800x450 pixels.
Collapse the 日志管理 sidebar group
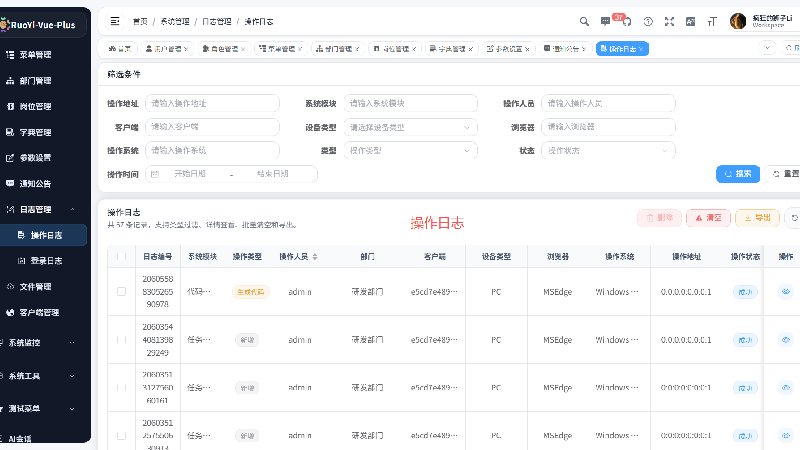click(x=43, y=209)
